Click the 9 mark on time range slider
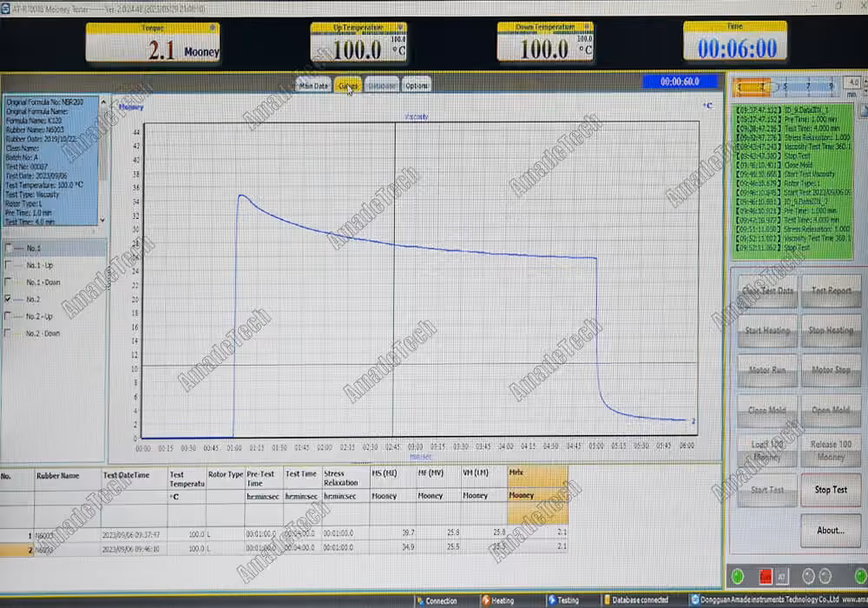 pyautogui.click(x=831, y=86)
